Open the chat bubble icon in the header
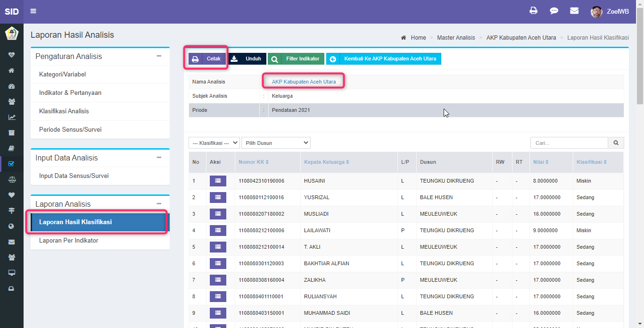Screen dimensions: 644x328 pos(554,10)
